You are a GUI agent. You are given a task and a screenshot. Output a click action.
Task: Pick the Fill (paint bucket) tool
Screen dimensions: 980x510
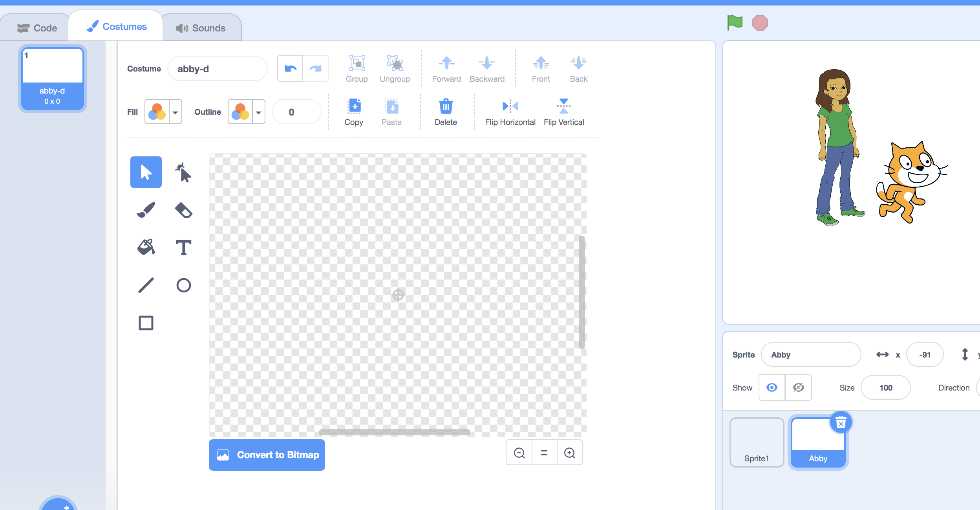[x=146, y=247]
